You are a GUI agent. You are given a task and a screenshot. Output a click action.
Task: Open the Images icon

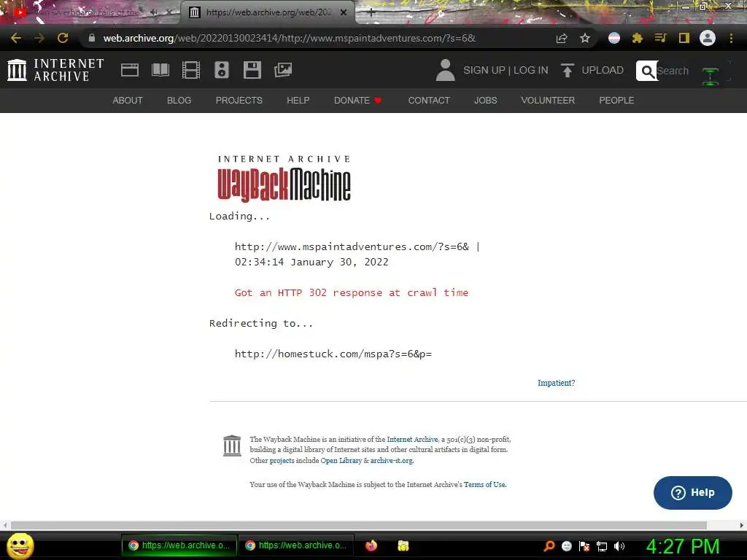[x=283, y=70]
